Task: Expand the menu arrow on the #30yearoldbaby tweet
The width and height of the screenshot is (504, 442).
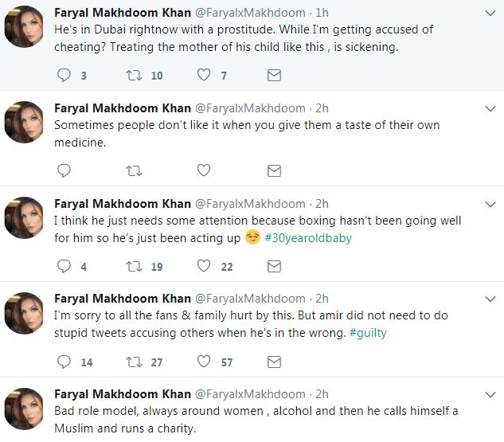Action: click(488, 204)
